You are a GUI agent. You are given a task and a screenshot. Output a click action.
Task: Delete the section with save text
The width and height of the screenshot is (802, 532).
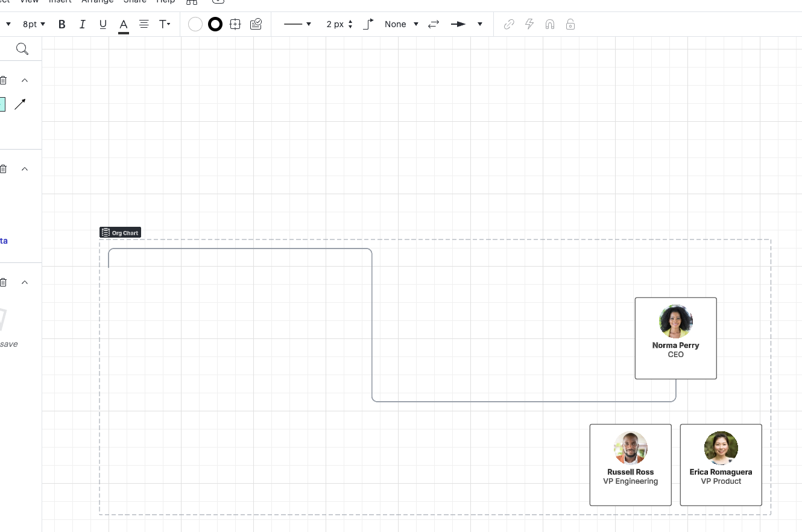click(3, 282)
